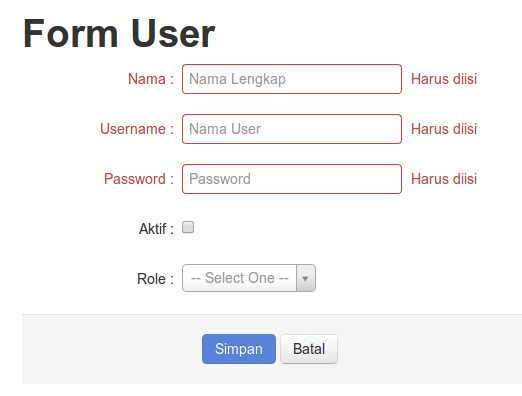522x396 pixels.
Task: Click the Form User heading
Action: point(119,33)
